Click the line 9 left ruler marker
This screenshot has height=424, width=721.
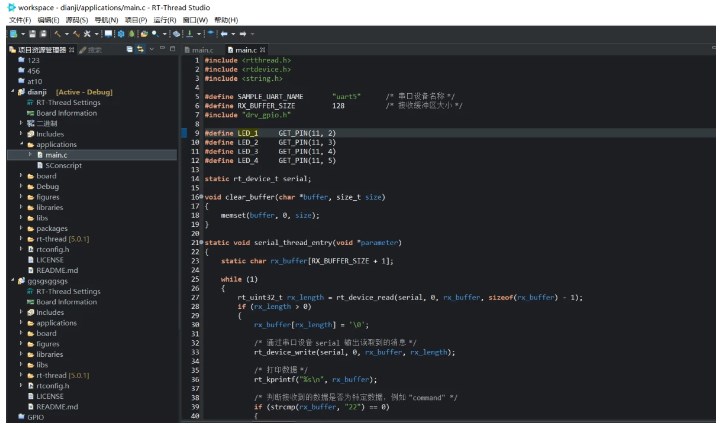click(x=184, y=133)
